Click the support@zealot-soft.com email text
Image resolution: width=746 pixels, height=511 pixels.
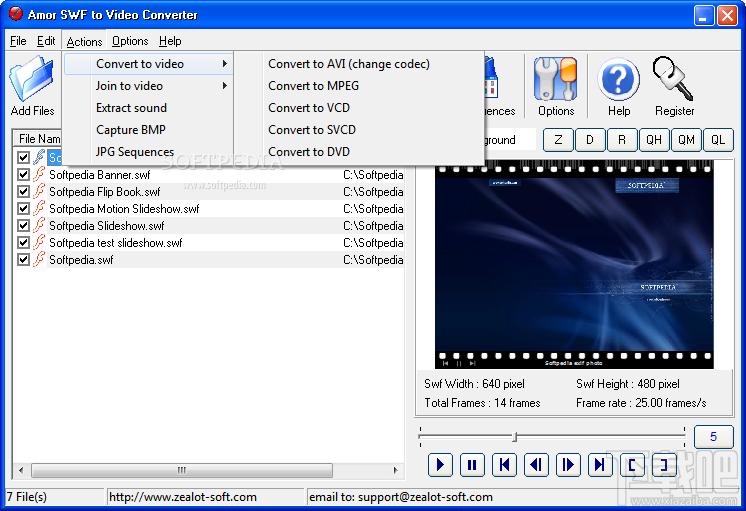(x=425, y=497)
